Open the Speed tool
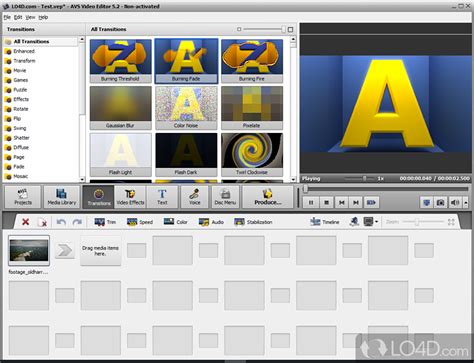 pyautogui.click(x=140, y=222)
